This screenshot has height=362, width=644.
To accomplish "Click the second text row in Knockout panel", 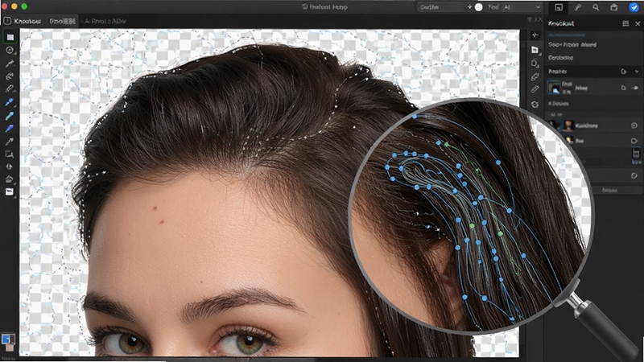I will [x=572, y=45].
